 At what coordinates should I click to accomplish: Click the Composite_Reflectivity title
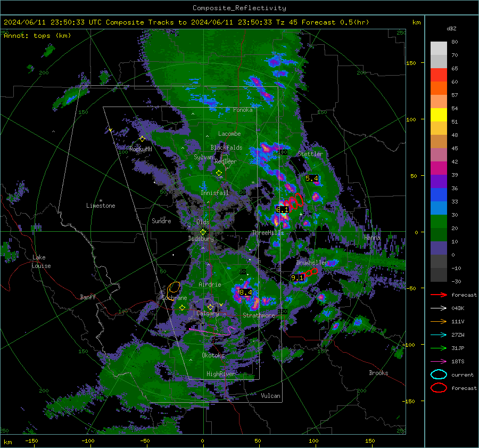tap(239, 8)
